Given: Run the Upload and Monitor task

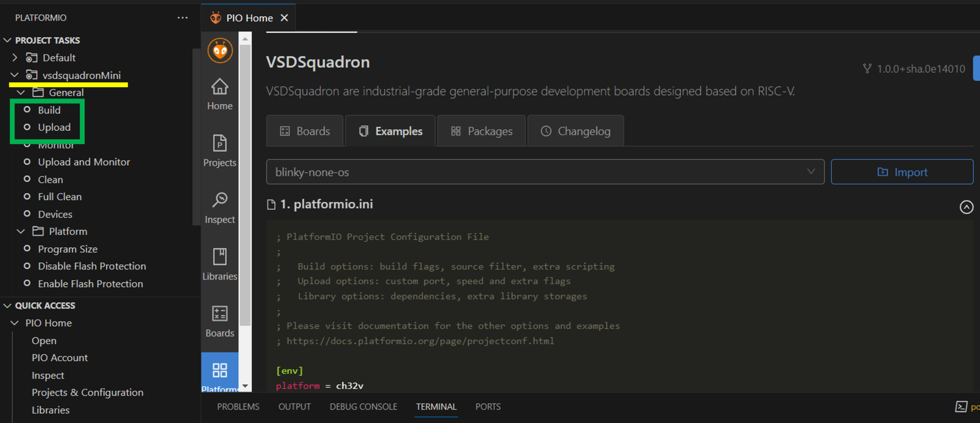Looking at the screenshot, I should click(84, 162).
